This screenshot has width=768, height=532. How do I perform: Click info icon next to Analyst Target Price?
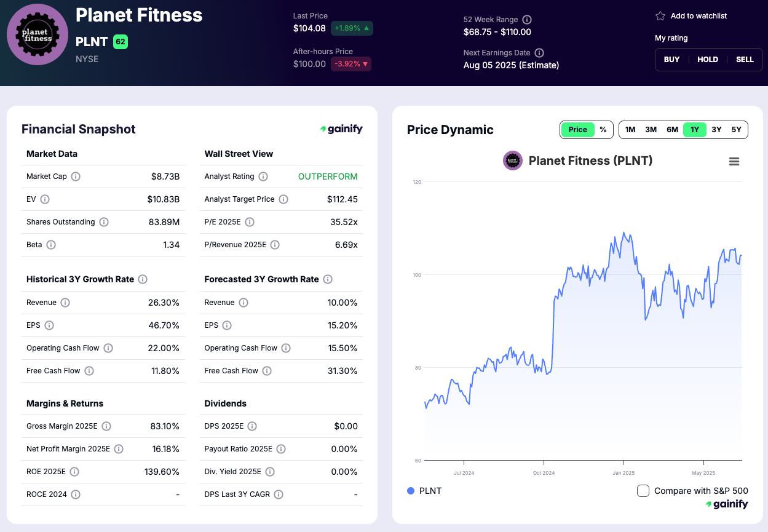(x=283, y=199)
